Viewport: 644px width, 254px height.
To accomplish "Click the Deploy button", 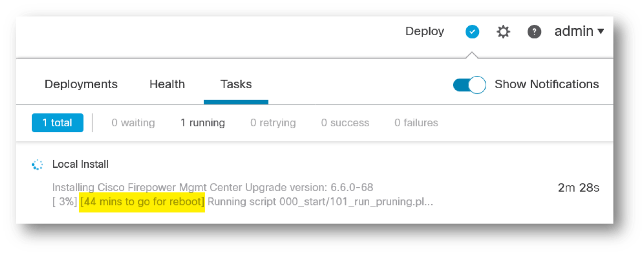I will coord(425,31).
